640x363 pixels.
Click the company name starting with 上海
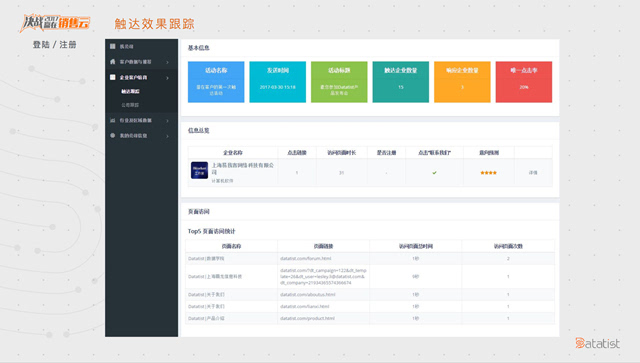tap(243, 169)
